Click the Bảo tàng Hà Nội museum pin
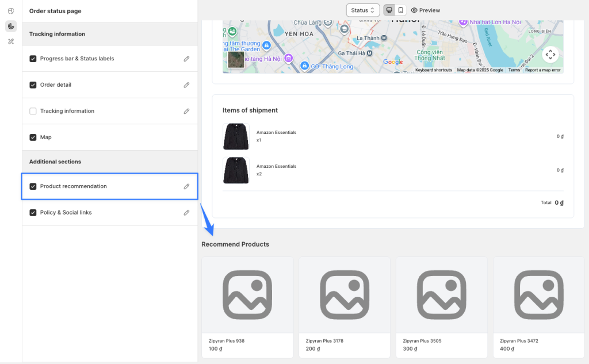The image size is (589, 364). [x=289, y=58]
